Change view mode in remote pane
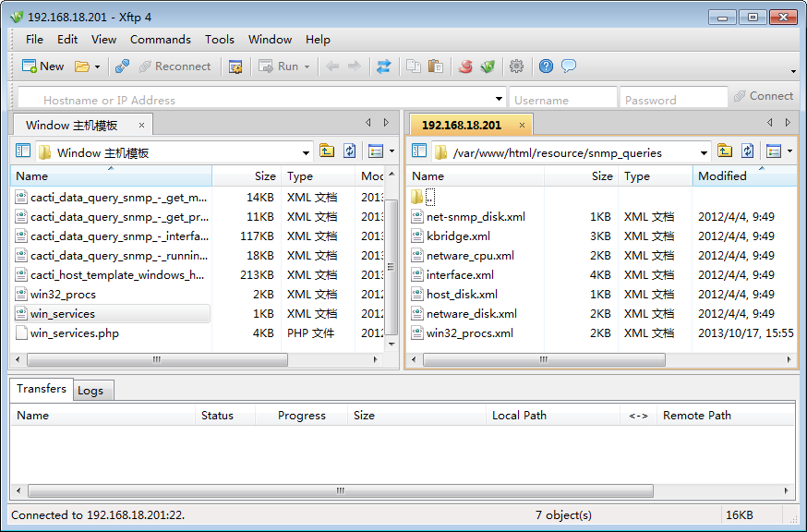 774,151
